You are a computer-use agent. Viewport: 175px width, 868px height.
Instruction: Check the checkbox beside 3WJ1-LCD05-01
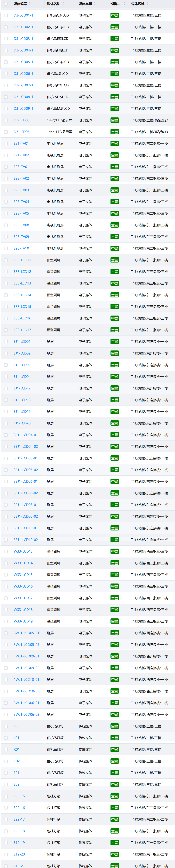(x=6, y=633)
